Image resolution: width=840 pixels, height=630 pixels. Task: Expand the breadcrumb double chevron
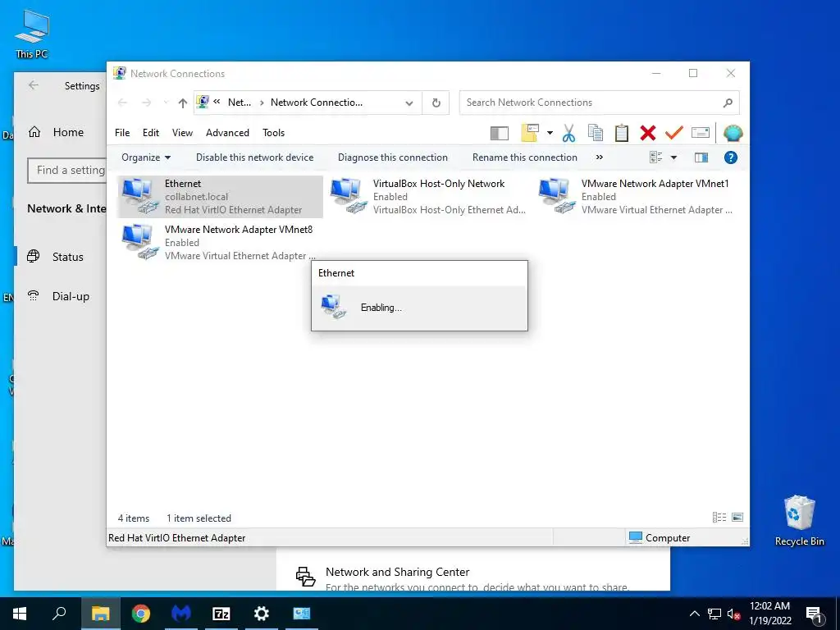(x=217, y=102)
